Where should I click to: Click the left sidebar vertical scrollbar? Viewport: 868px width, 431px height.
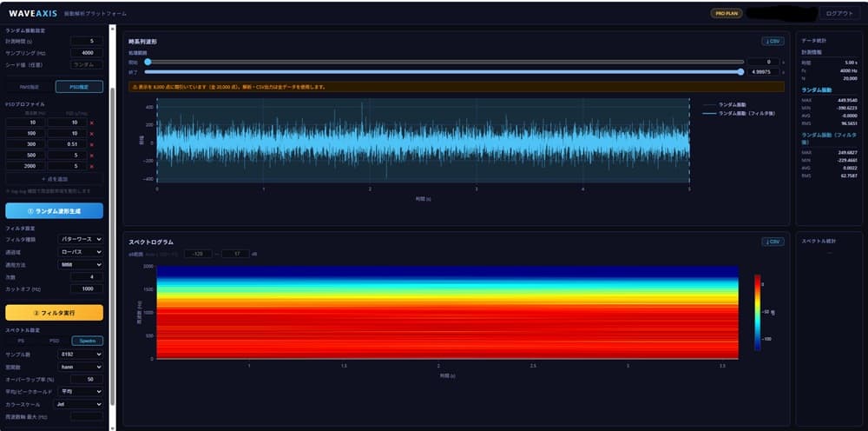(113, 247)
